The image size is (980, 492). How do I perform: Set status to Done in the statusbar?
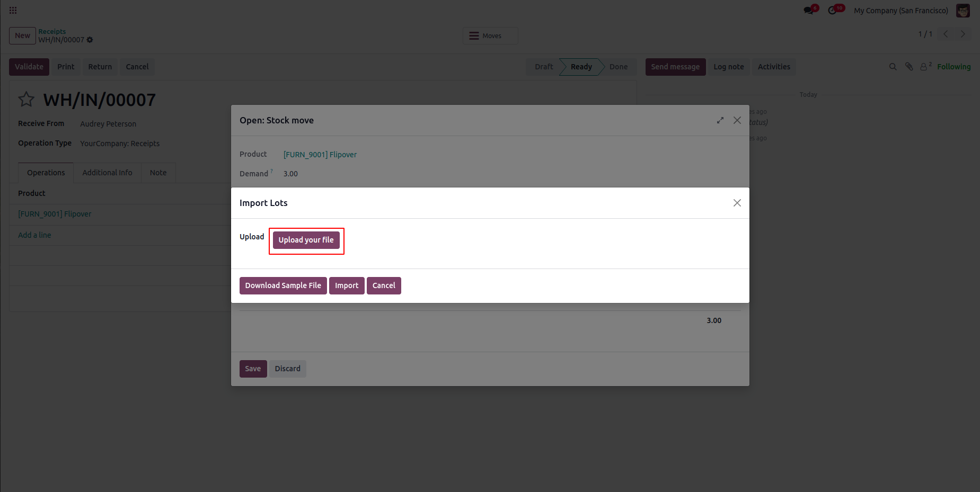click(618, 67)
